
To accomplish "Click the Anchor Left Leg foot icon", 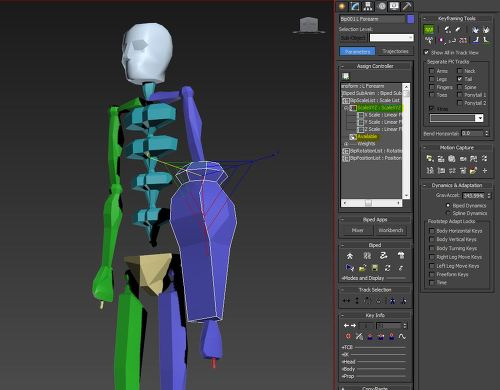I will 475,40.
